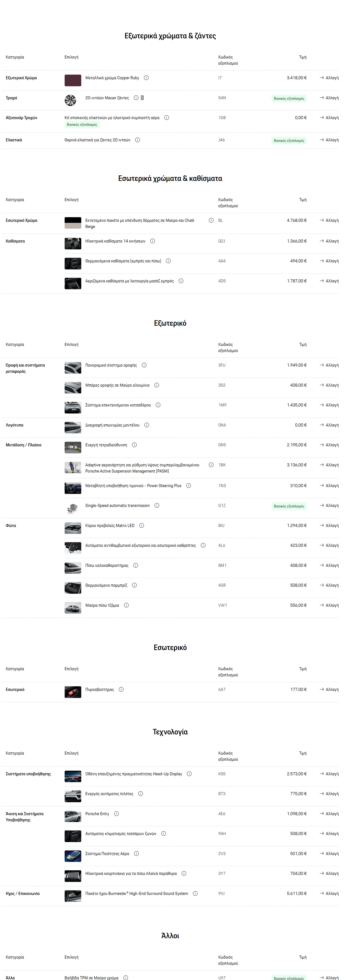Click Αλλαγή for Μαύρα πίσω τζάμια
348x980 pixels.
click(x=329, y=605)
